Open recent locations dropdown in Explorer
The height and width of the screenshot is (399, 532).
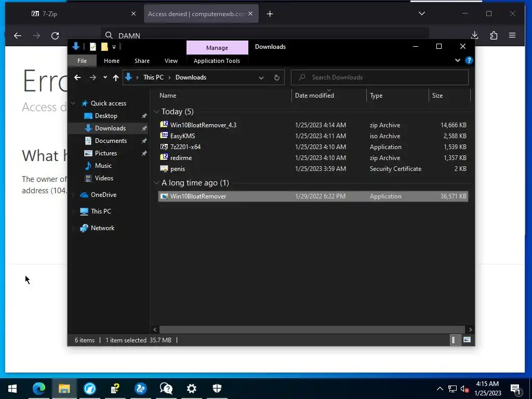coord(105,77)
